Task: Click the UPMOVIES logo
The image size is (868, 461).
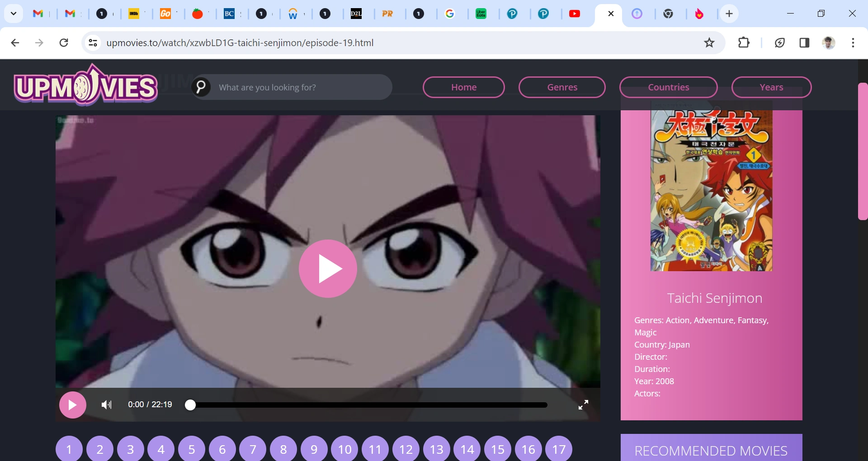Action: pyautogui.click(x=85, y=85)
